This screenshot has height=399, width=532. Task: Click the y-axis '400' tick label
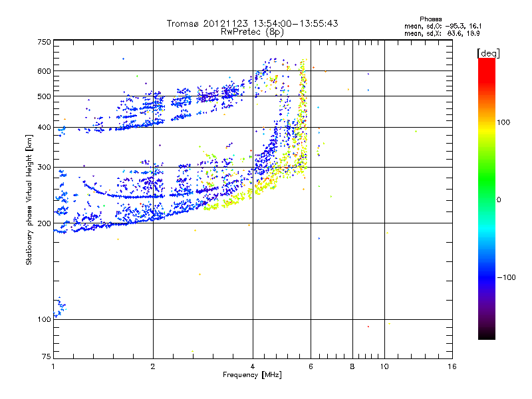coord(44,128)
